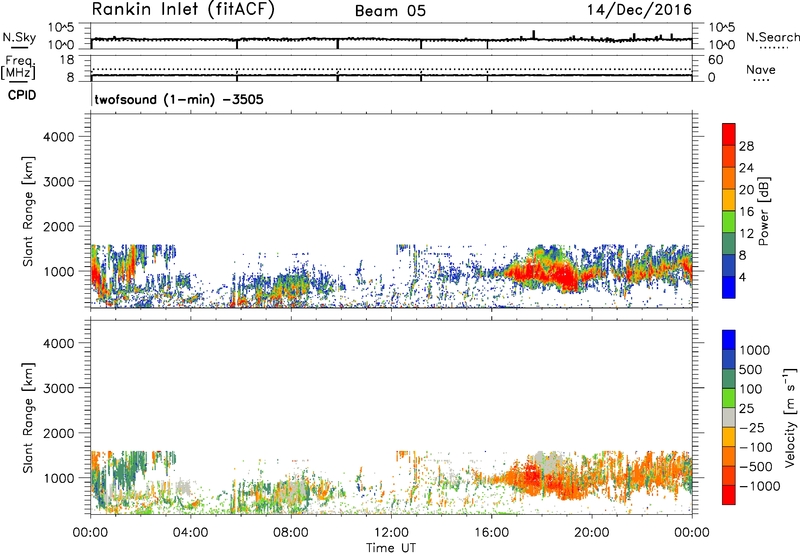Click the red top segment of power colorbar

click(x=729, y=134)
